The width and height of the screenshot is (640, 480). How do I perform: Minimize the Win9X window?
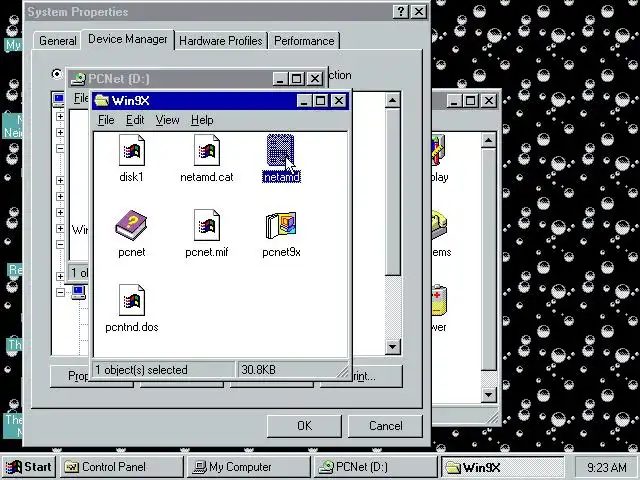(x=304, y=101)
